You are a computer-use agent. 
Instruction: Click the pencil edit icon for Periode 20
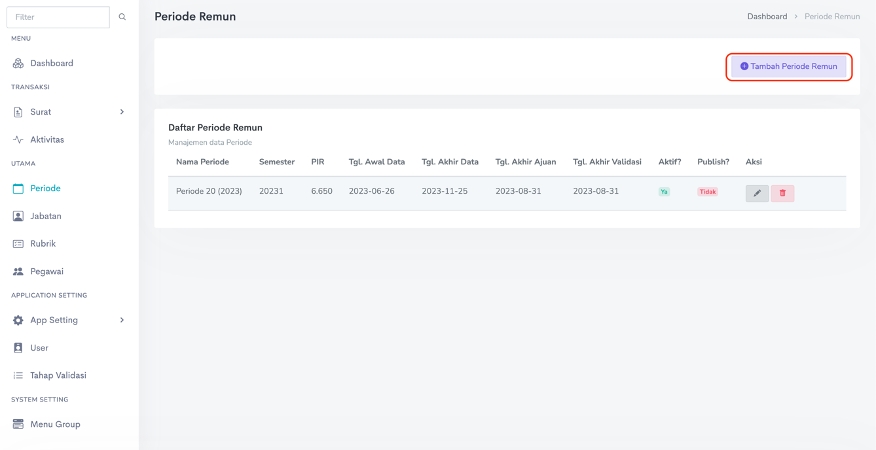pyautogui.click(x=757, y=193)
